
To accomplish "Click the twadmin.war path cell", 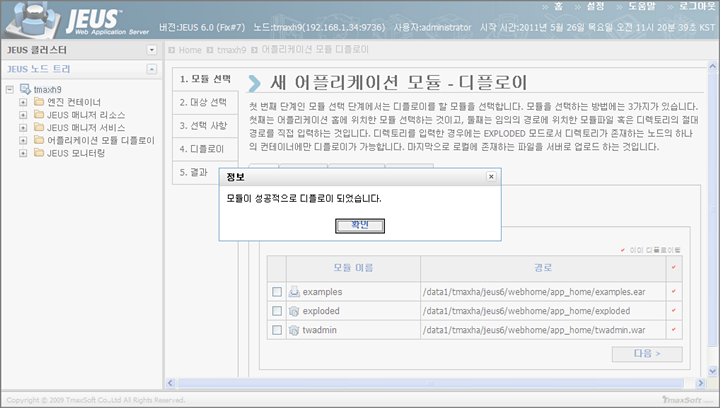I will (543, 330).
